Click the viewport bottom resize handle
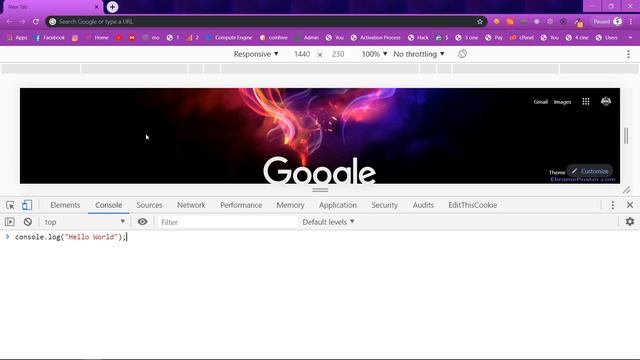The image size is (640, 360). tap(320, 190)
